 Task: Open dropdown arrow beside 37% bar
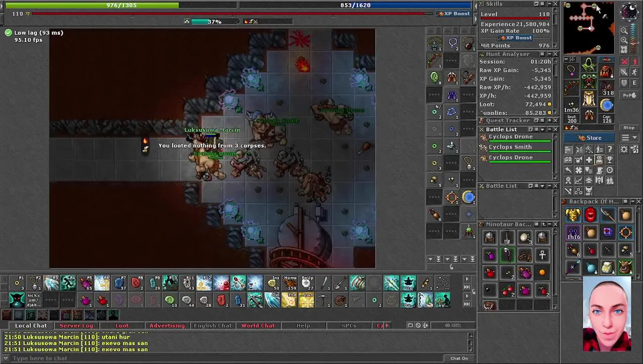pyautogui.click(x=238, y=22)
